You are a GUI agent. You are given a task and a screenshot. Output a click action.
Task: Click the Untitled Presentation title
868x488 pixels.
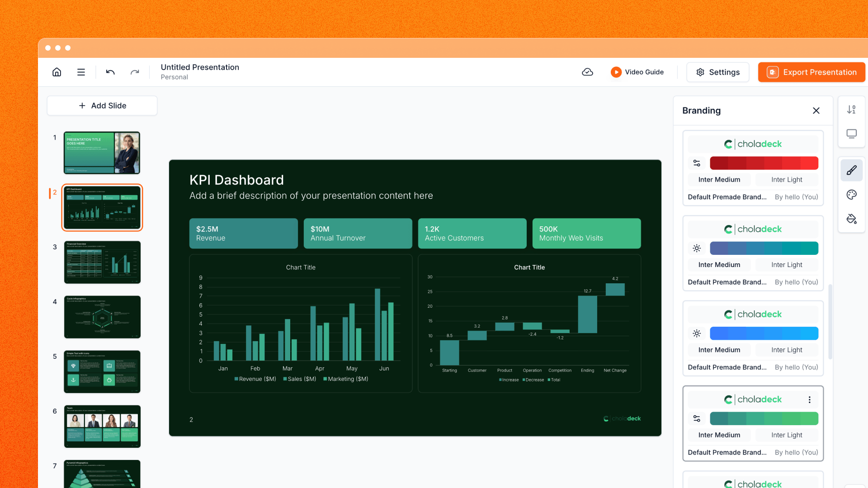click(x=200, y=67)
